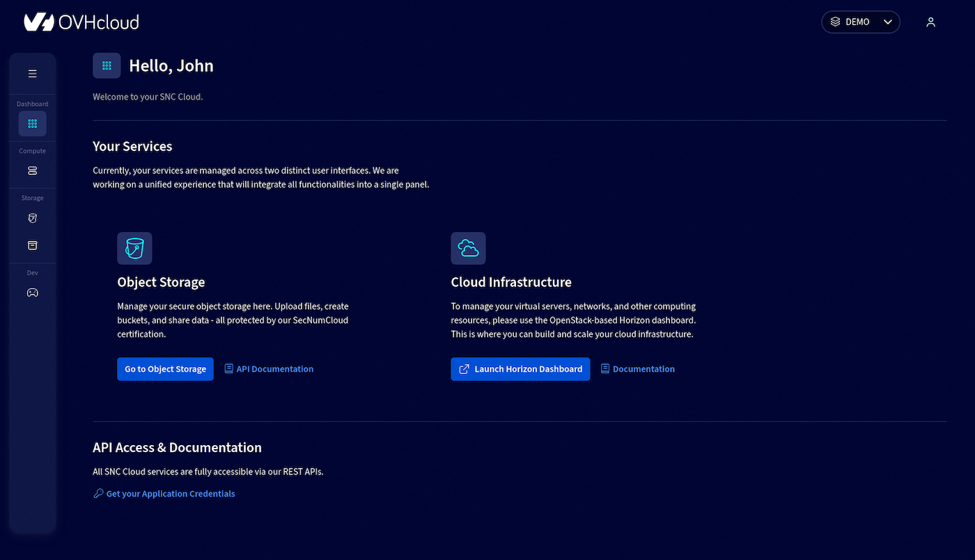
Task: Open the Dev gamepad icon in sidebar
Action: pos(32,293)
